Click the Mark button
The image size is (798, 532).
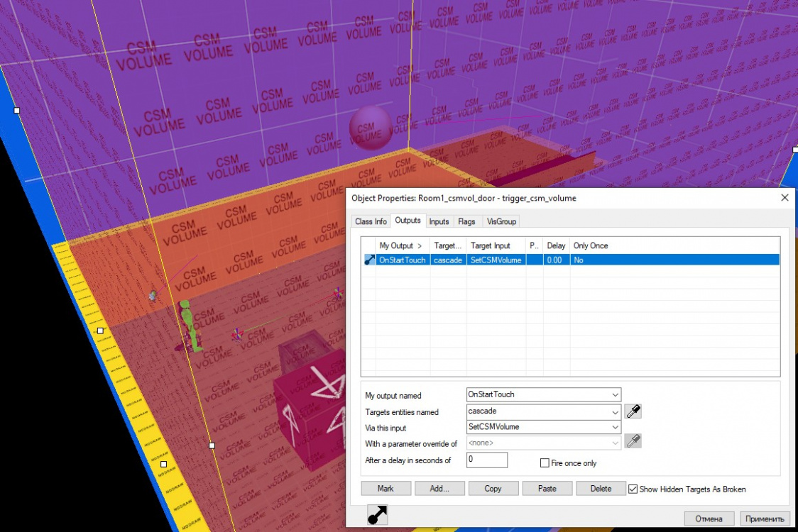pyautogui.click(x=386, y=488)
